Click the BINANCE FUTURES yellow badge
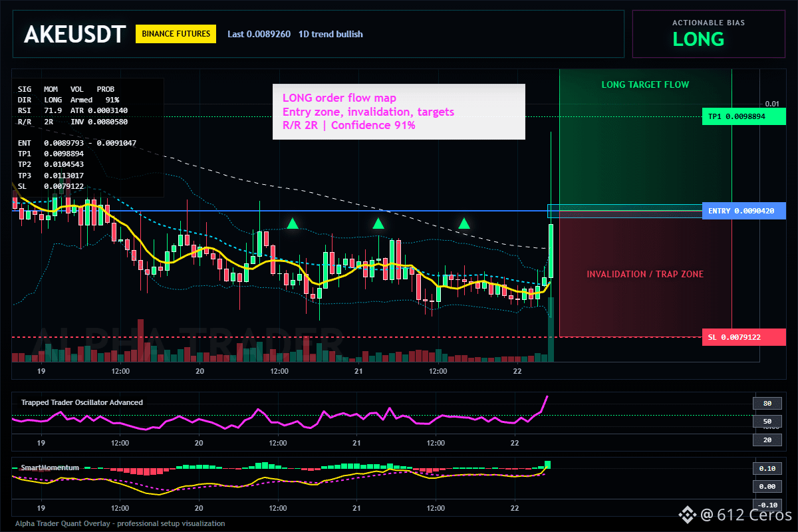Screen dimensions: 798x532 click(x=176, y=34)
